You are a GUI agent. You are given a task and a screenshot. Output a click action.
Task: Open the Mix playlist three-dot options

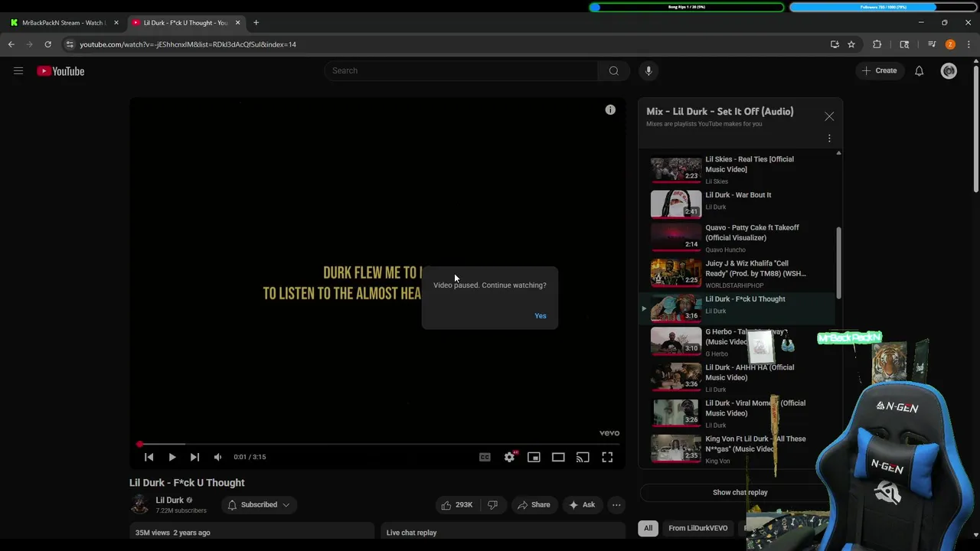(x=829, y=139)
